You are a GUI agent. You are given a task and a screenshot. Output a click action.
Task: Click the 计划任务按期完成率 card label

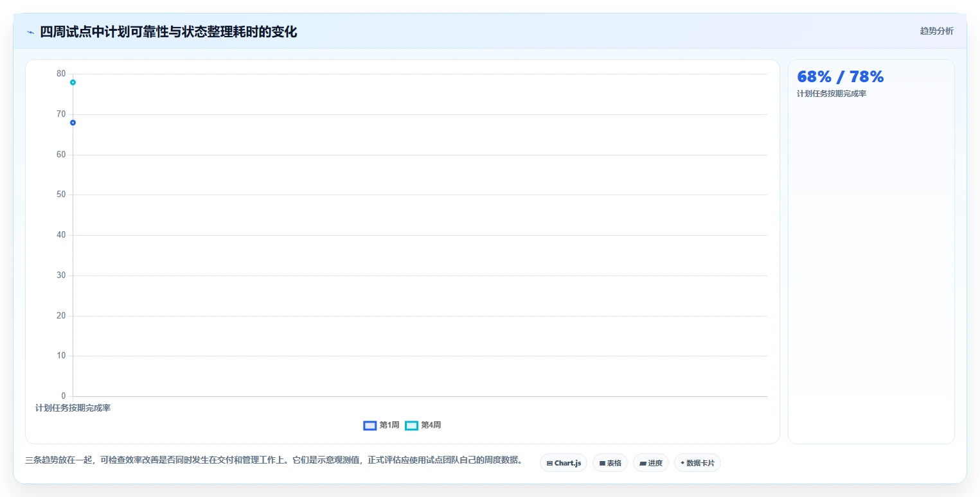tap(832, 94)
